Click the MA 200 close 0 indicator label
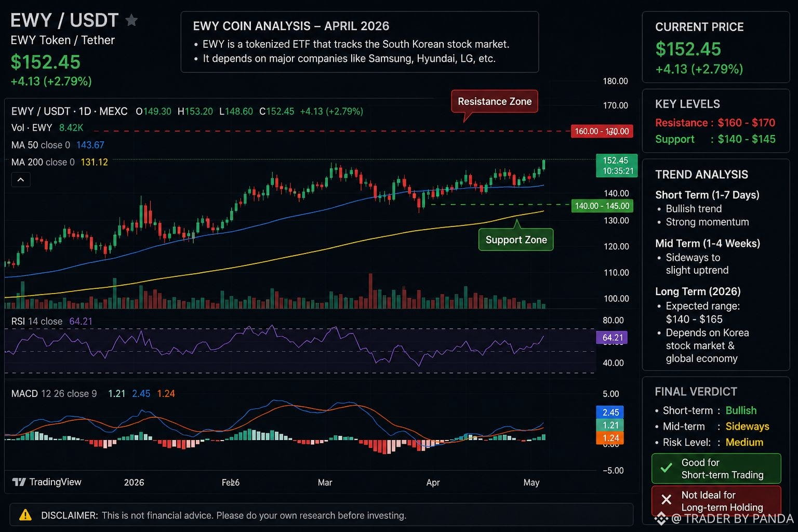This screenshot has width=798, height=532. (43, 162)
